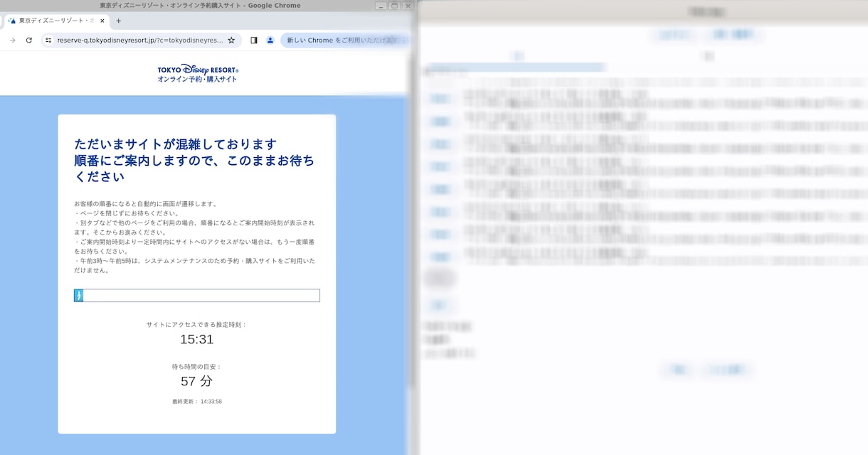
Task: Select the 東京ディズニーリゾート browser tab
Action: (x=56, y=21)
